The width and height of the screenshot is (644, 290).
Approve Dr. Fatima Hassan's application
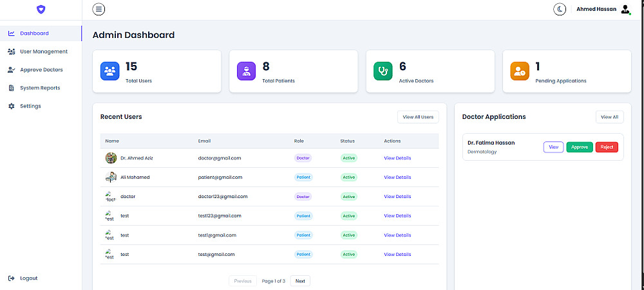(580, 147)
